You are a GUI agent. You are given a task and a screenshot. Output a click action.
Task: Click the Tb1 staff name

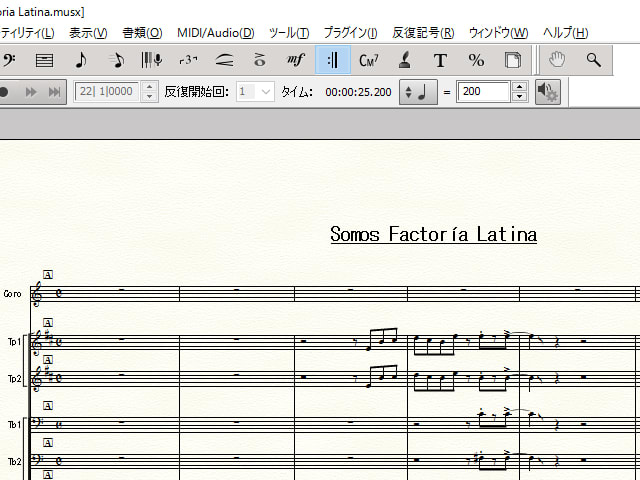tap(14, 424)
